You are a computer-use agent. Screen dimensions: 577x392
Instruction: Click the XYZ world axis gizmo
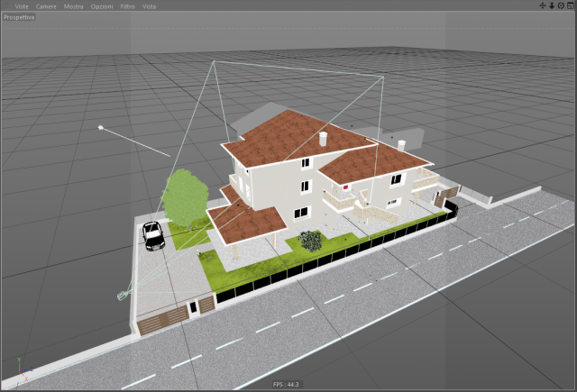[x=24, y=369]
